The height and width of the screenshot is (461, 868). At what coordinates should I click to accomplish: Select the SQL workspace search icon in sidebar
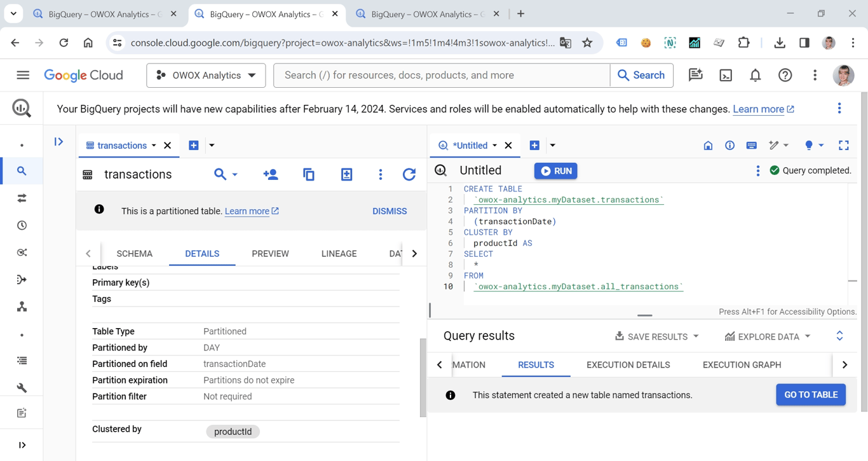coord(22,171)
